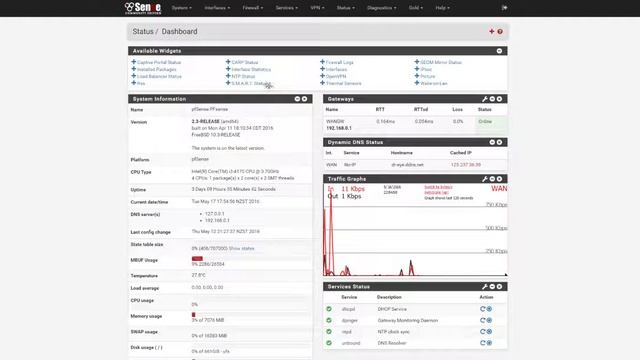Add the OpenVPN widget link
This screenshot has width=640, height=360.
(333, 76)
